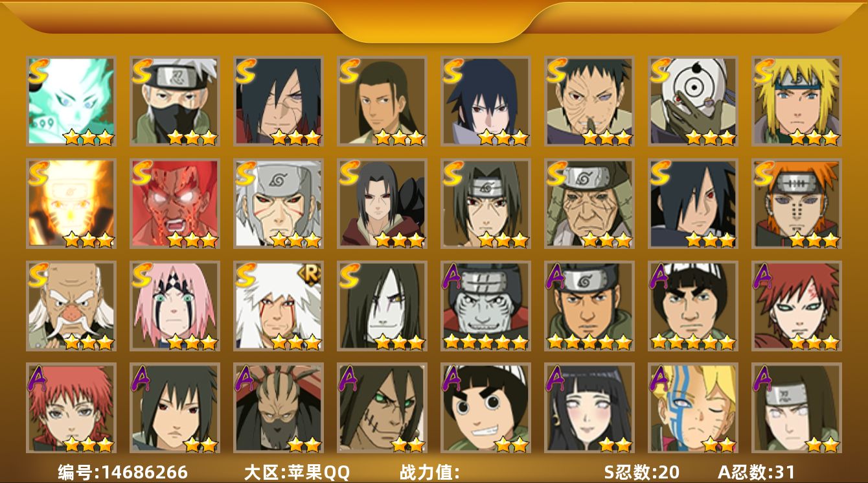Select the bald elder with white mustache
868x483 pixels.
click(71, 306)
